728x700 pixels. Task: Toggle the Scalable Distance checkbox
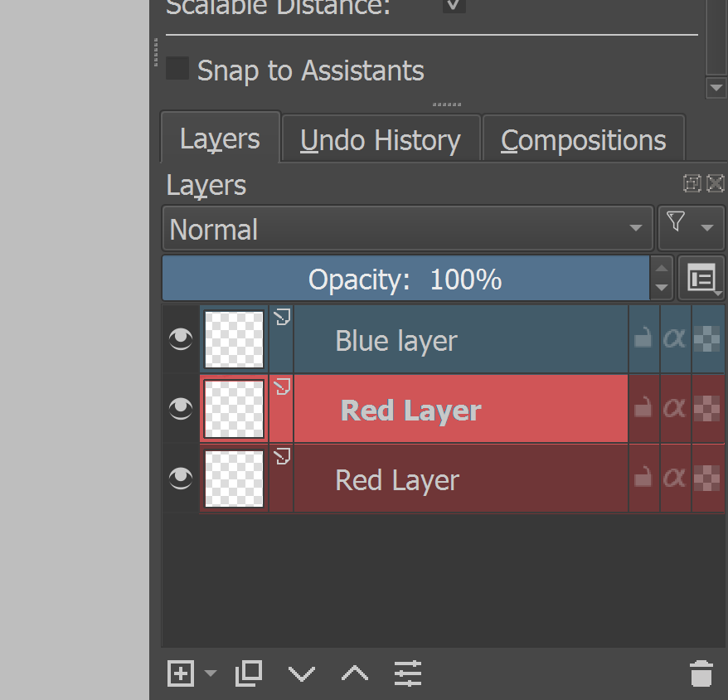pyautogui.click(x=454, y=5)
